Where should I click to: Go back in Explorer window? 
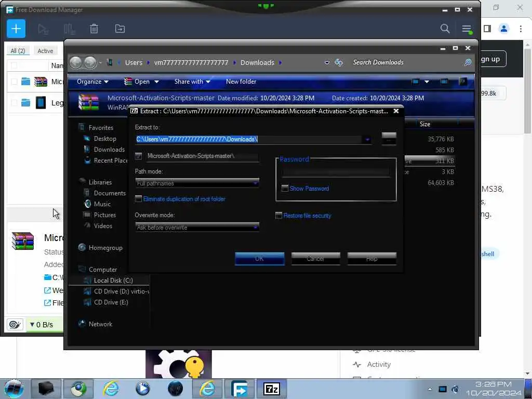click(76, 62)
